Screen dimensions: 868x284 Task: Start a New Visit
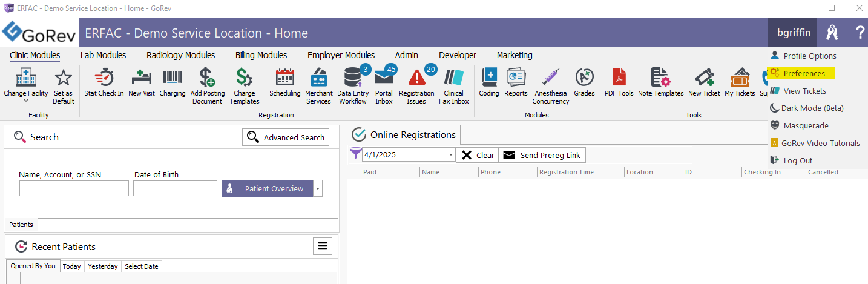(x=143, y=82)
